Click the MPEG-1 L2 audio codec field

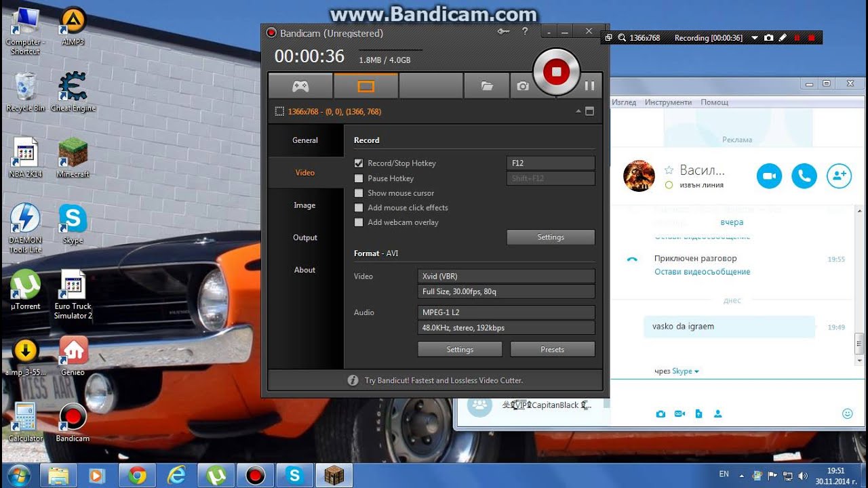[x=506, y=312]
